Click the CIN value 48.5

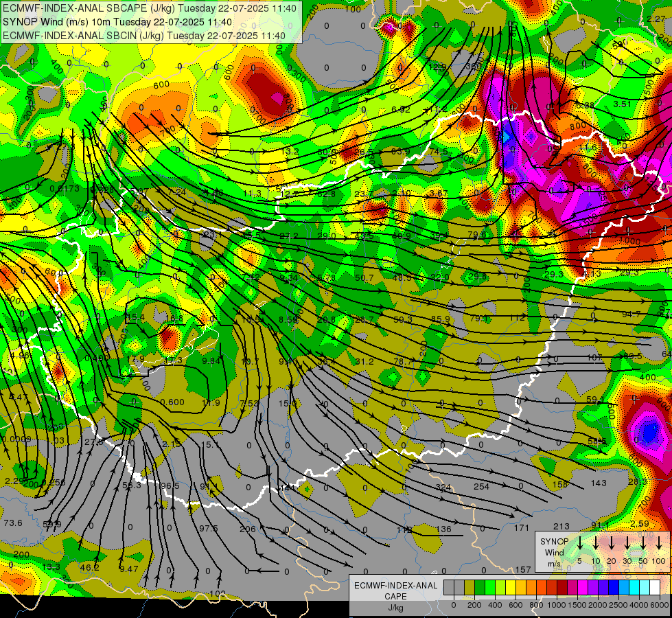(402, 277)
